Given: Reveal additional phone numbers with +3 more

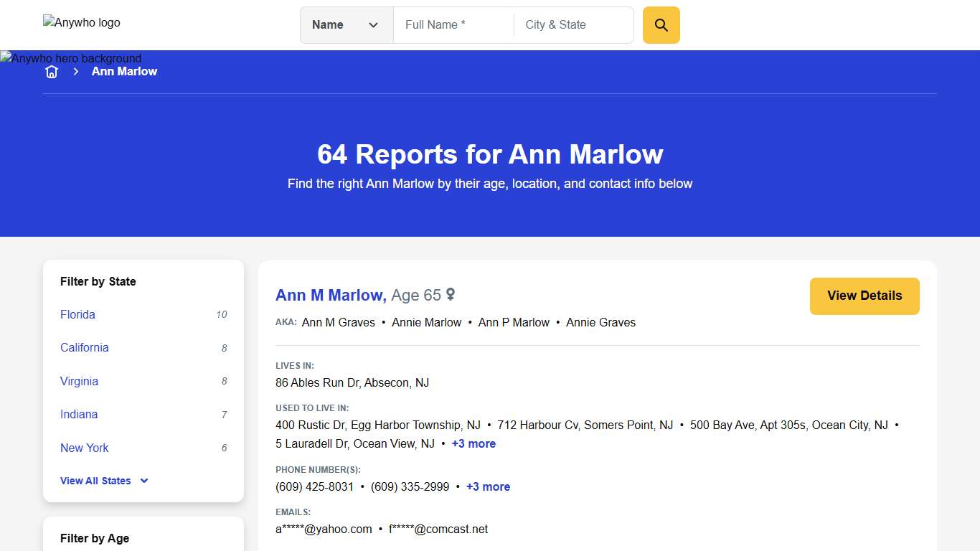Looking at the screenshot, I should (x=488, y=486).
